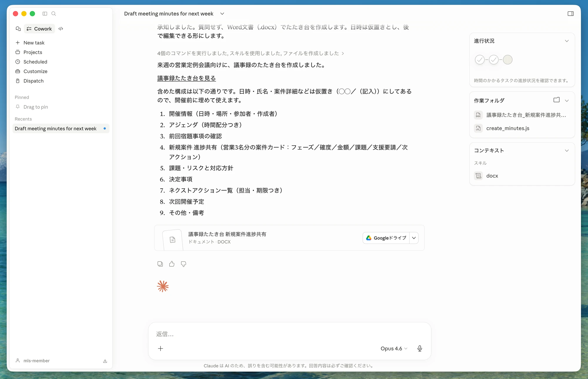
Task: Toggle the right side panel icon
Action: coord(570,14)
